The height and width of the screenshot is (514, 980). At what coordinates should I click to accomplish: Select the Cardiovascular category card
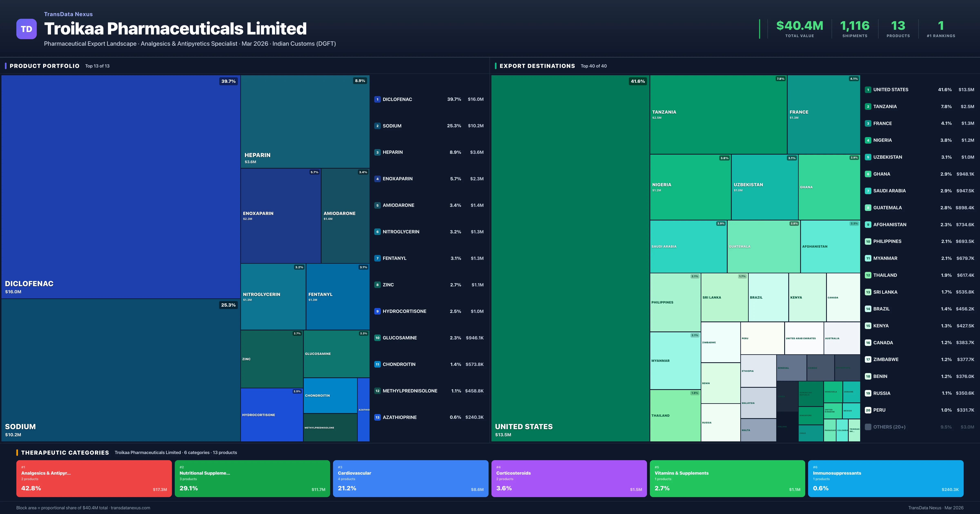pos(411,478)
